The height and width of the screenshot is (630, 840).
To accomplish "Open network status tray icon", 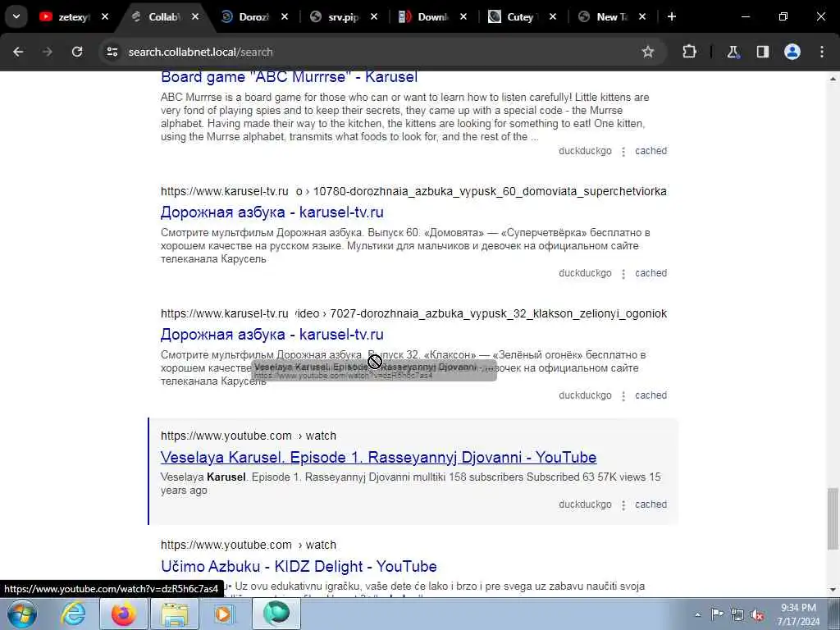I will 737,614.
